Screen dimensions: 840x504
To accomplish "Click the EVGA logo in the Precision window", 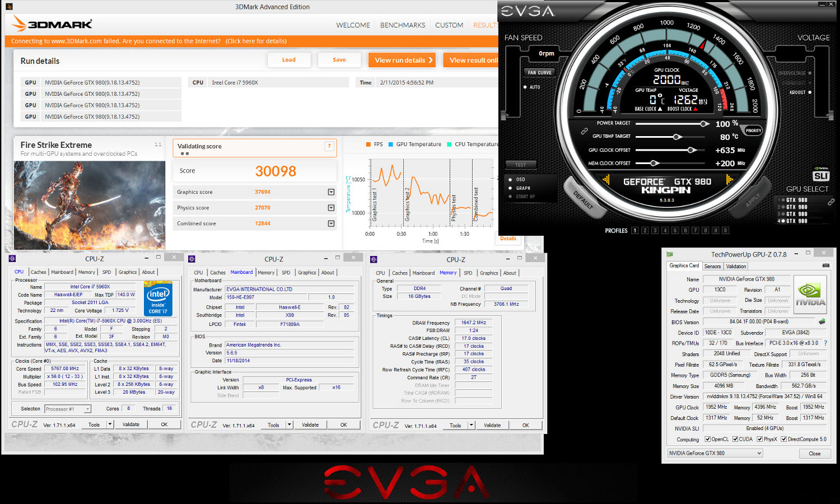I will [528, 11].
